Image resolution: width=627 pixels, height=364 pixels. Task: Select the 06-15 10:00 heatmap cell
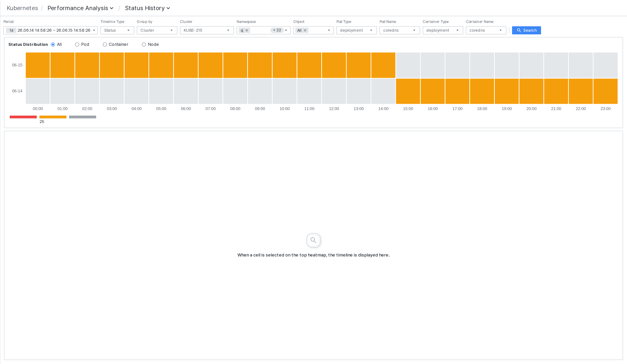[284, 65]
